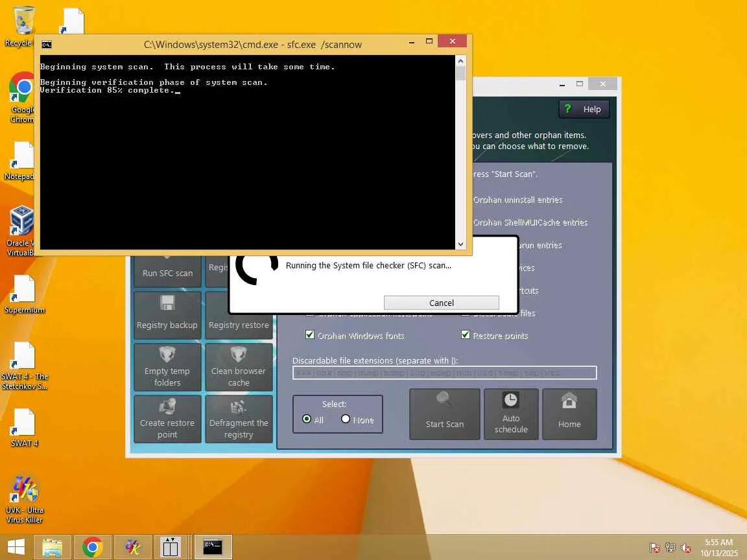Screen dimensions: 747x560
Task: Close the cmd.exe window
Action: tap(453, 41)
